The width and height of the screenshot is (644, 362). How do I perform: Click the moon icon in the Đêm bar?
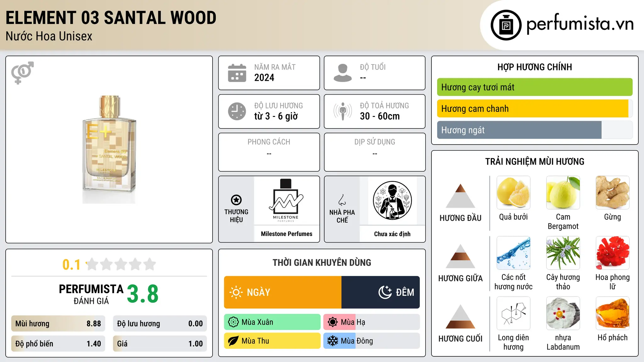pyautogui.click(x=385, y=292)
